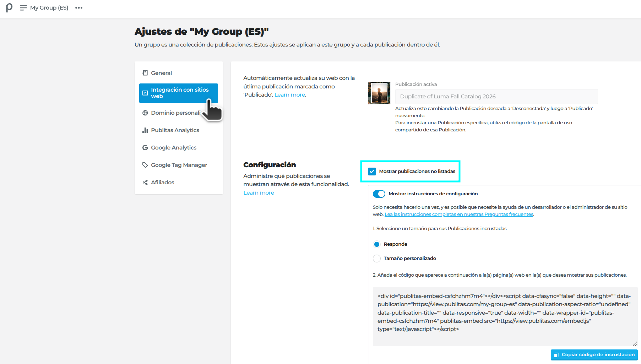Click My Group (ES) in the top bar
This screenshot has width=641, height=364.
tap(49, 8)
